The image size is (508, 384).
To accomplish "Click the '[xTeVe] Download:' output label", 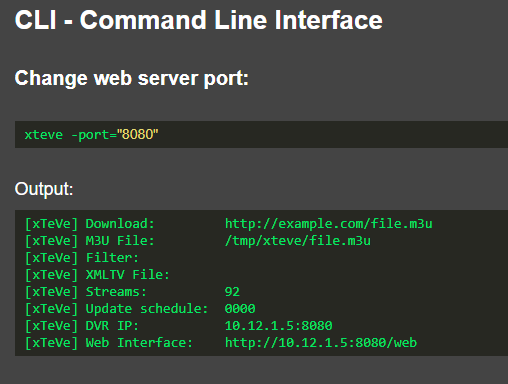I will coord(90,224).
